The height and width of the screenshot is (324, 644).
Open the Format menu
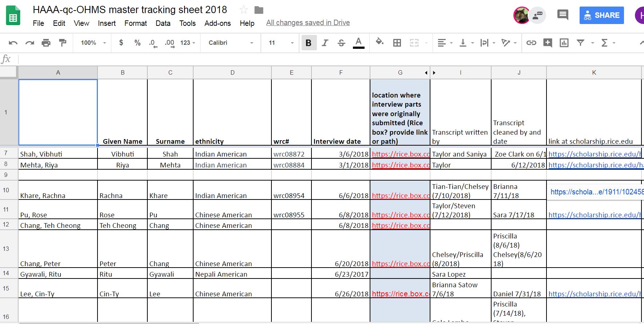pos(135,23)
